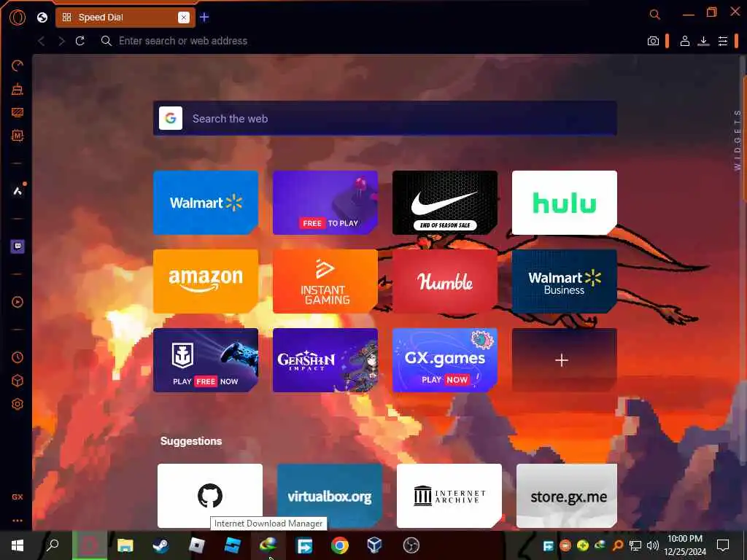The width and height of the screenshot is (747, 560).
Task: Open the Walmart speed dial tile
Action: click(206, 203)
